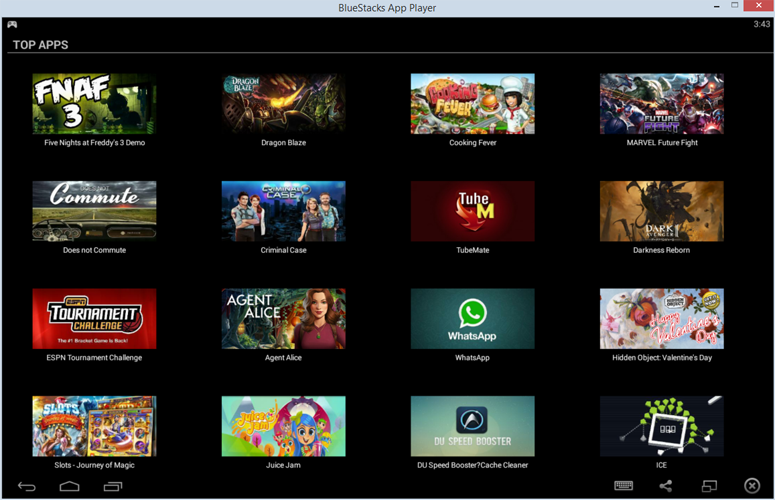Click the 'Does not Commute' label text
Image resolution: width=775 pixels, height=500 pixels.
94,250
